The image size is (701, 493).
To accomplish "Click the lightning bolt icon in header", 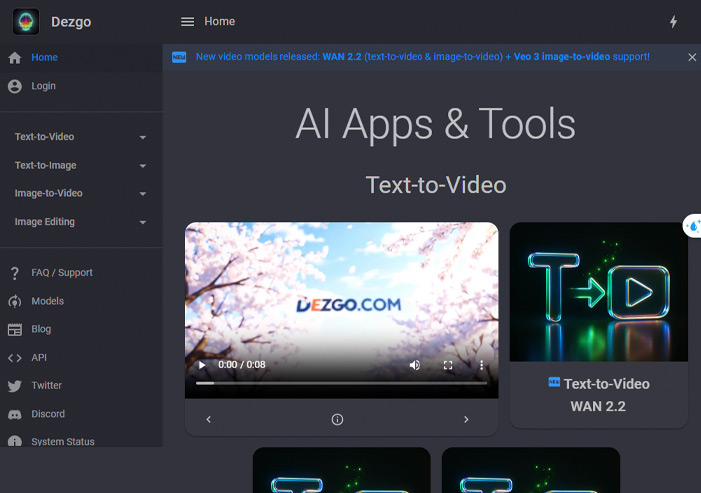I will pos(673,21).
